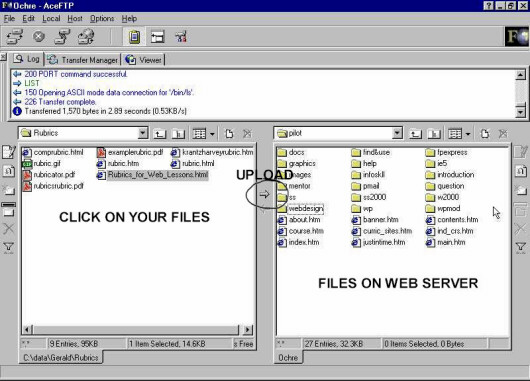The image size is (530, 381).
Task: Click log scrollbar up arrow
Action: pos(521,75)
